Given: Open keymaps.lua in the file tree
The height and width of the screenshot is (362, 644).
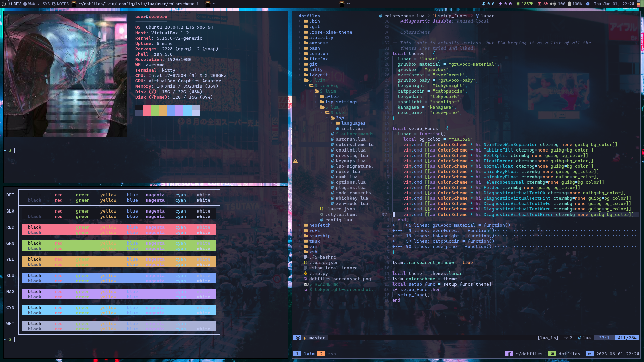Looking at the screenshot, I should (348, 161).
